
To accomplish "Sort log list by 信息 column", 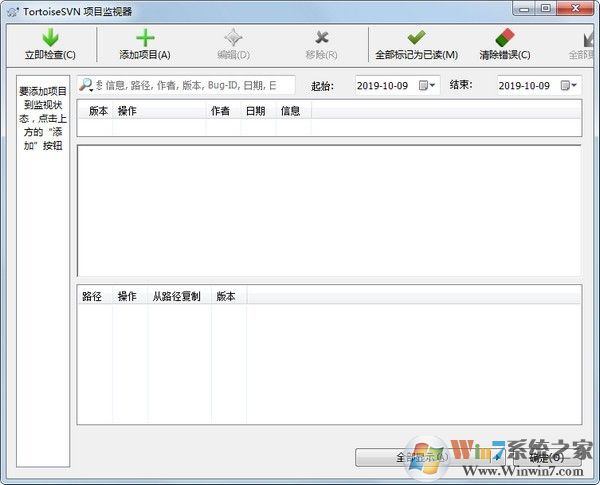I will [x=293, y=111].
